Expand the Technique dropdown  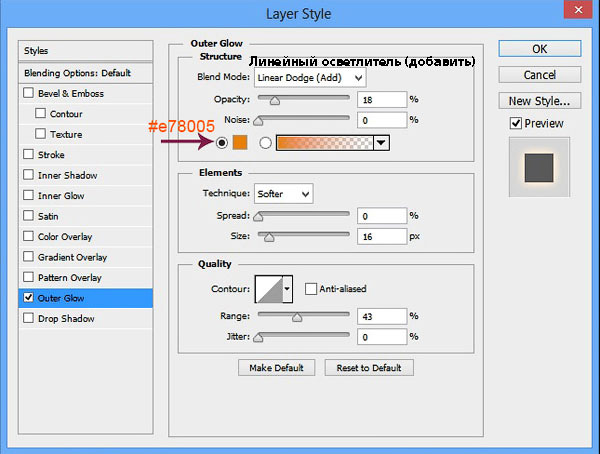click(x=284, y=193)
